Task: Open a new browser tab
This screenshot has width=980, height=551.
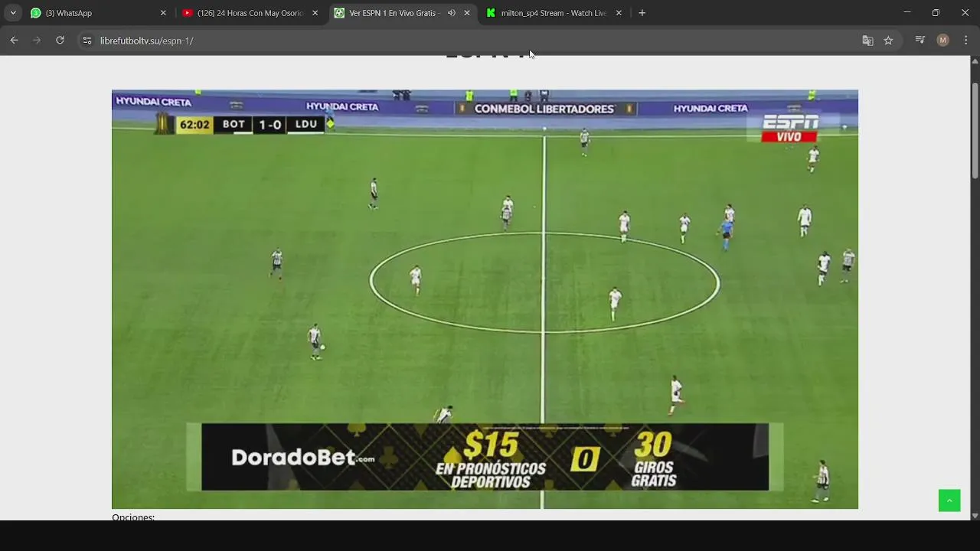Action: pos(642,13)
